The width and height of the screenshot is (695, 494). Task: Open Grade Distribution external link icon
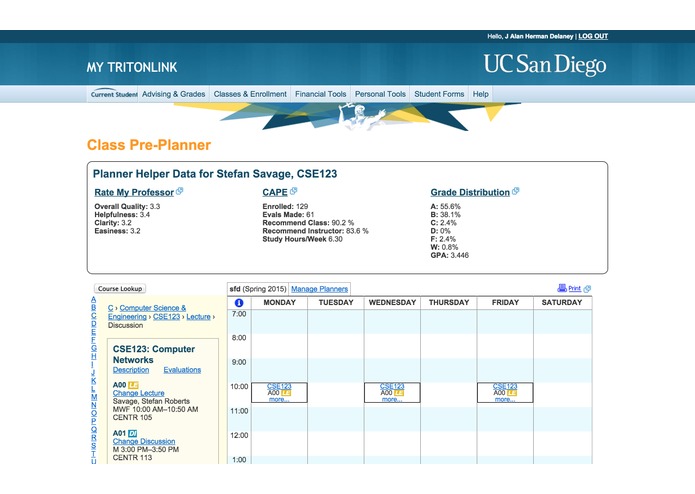(515, 191)
